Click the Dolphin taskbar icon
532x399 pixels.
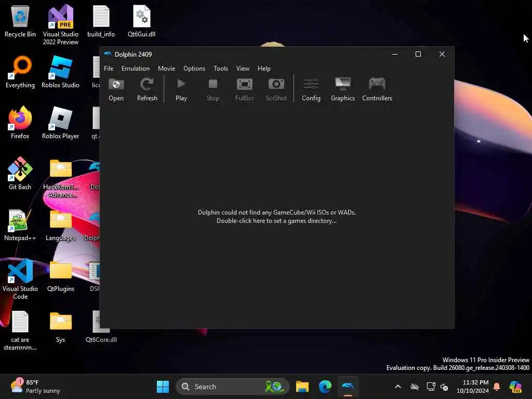tap(348, 387)
